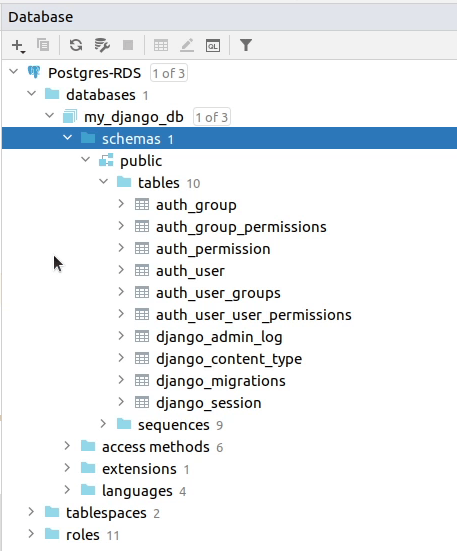Select the highlighted schemas row
This screenshot has width=457, height=551.
coord(229,138)
